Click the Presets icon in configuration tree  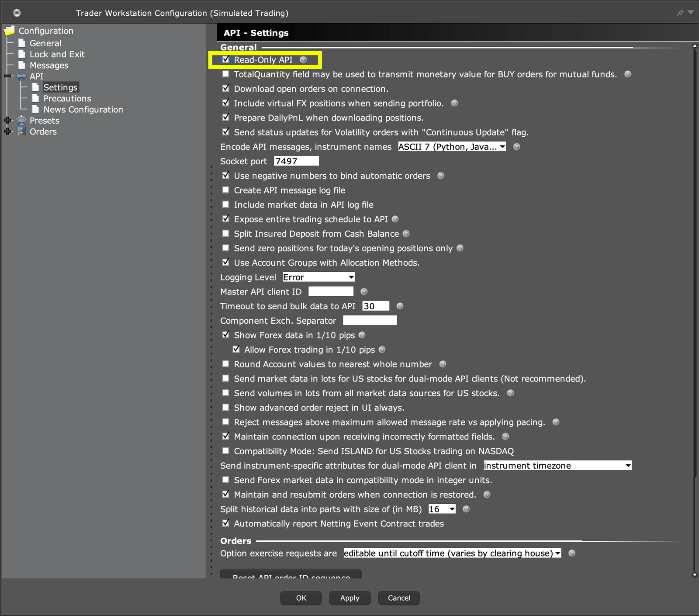tap(21, 120)
